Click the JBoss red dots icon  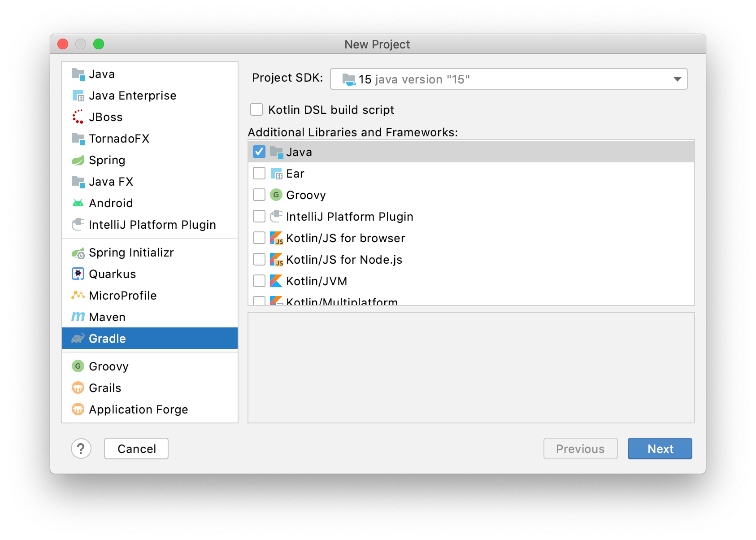click(78, 117)
